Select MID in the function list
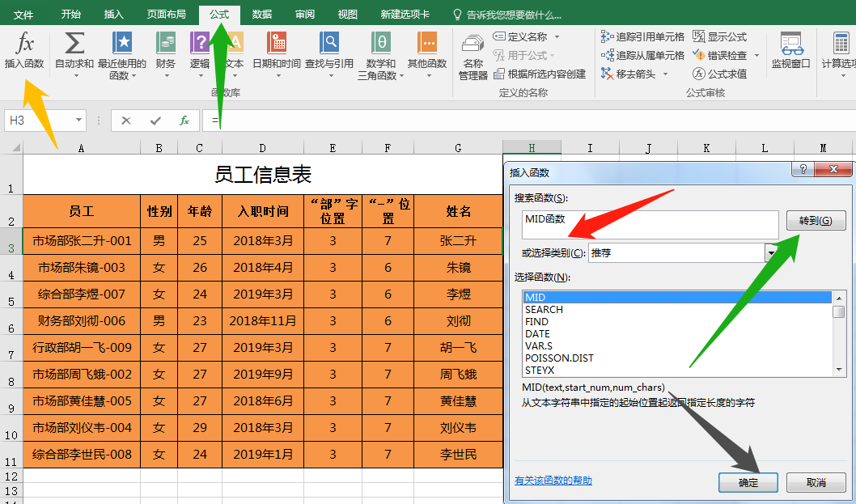Image resolution: width=856 pixels, height=504 pixels. click(677, 298)
